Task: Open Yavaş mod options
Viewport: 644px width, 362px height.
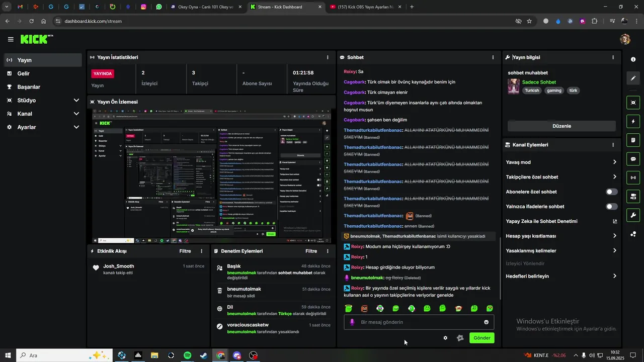Action: (561, 162)
